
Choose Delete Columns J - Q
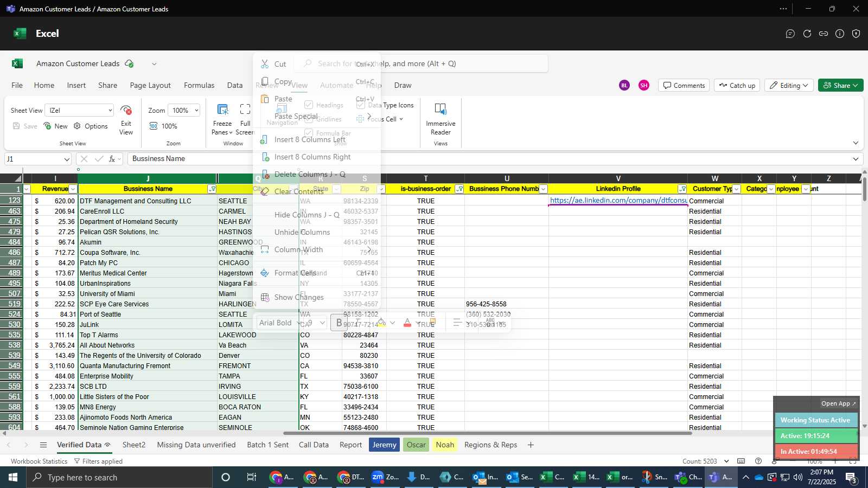(x=316, y=174)
